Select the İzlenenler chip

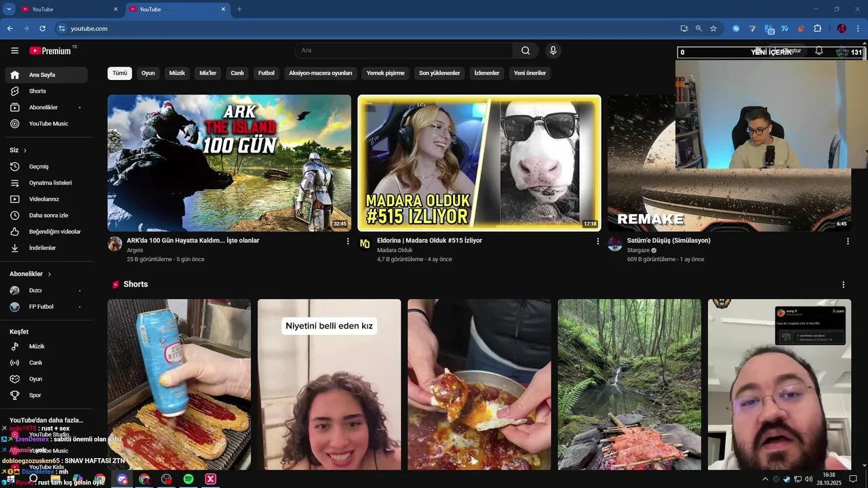click(487, 73)
